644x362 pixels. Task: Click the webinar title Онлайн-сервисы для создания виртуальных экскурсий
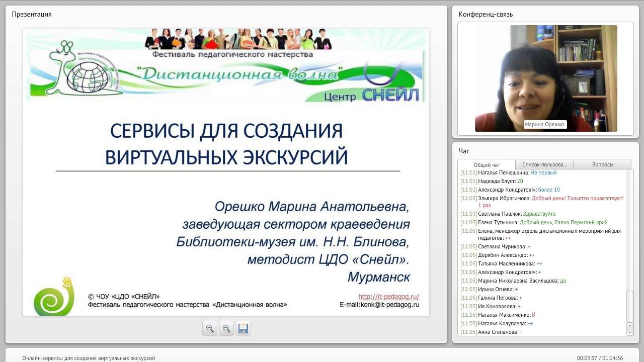coord(89,358)
